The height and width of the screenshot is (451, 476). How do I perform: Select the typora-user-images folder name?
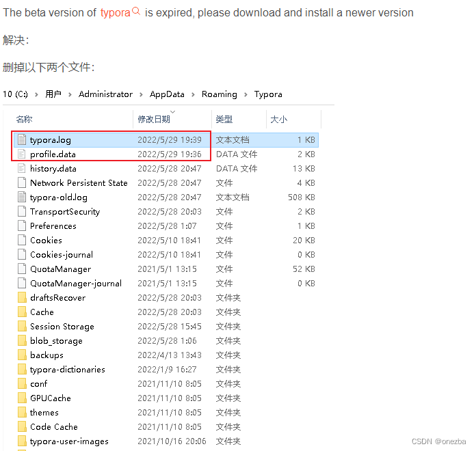[x=69, y=441]
